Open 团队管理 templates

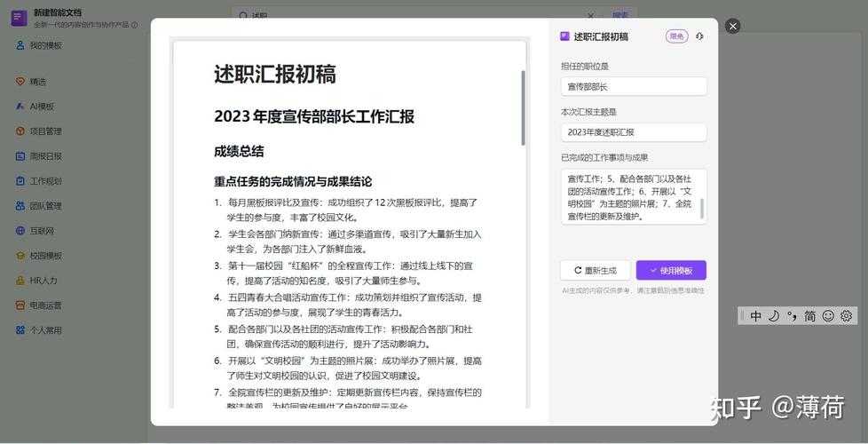tap(45, 206)
